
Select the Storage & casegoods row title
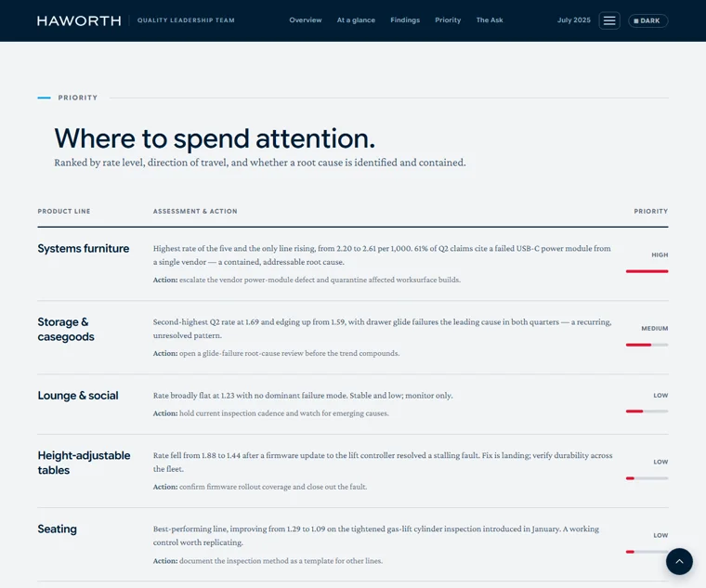point(66,329)
